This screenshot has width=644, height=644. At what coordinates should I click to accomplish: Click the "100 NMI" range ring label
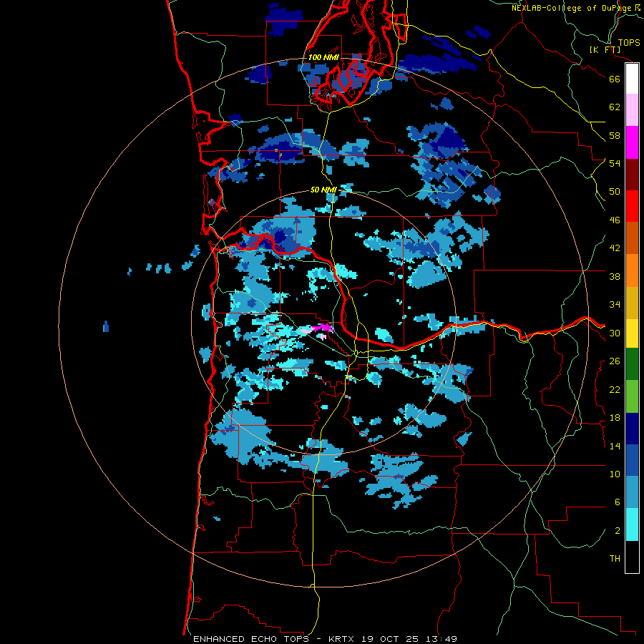(323, 57)
